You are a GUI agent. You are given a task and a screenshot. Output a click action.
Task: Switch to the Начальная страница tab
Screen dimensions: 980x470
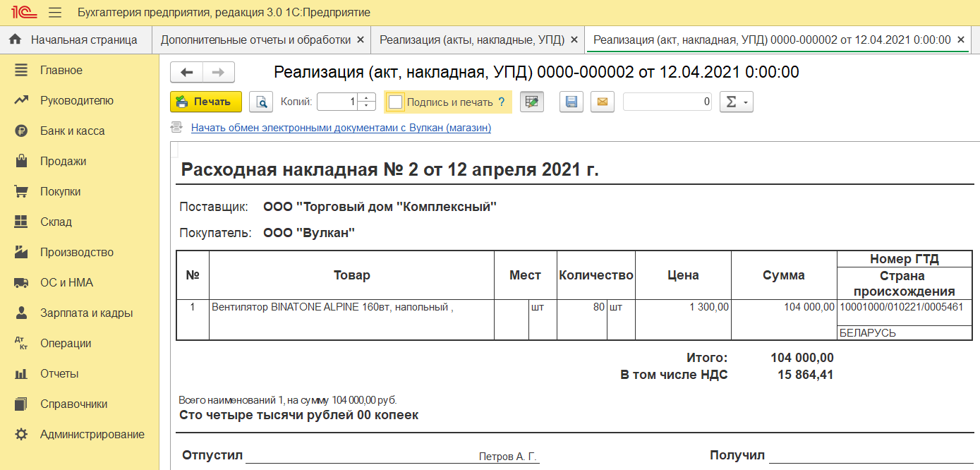75,40
